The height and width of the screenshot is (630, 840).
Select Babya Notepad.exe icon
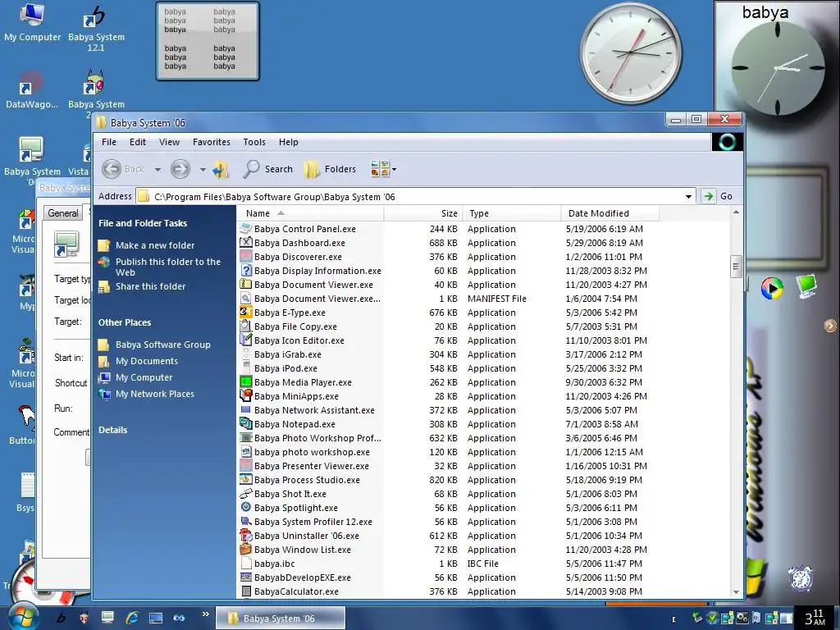246,424
